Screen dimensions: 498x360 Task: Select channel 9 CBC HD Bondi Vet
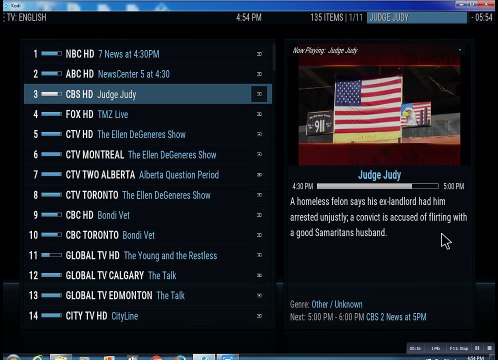148,215
